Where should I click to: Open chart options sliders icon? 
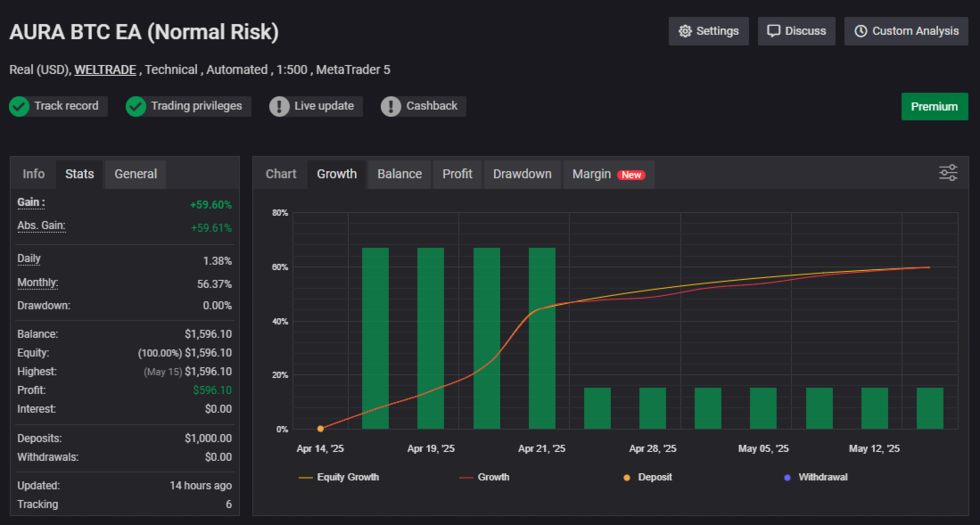[x=948, y=173]
